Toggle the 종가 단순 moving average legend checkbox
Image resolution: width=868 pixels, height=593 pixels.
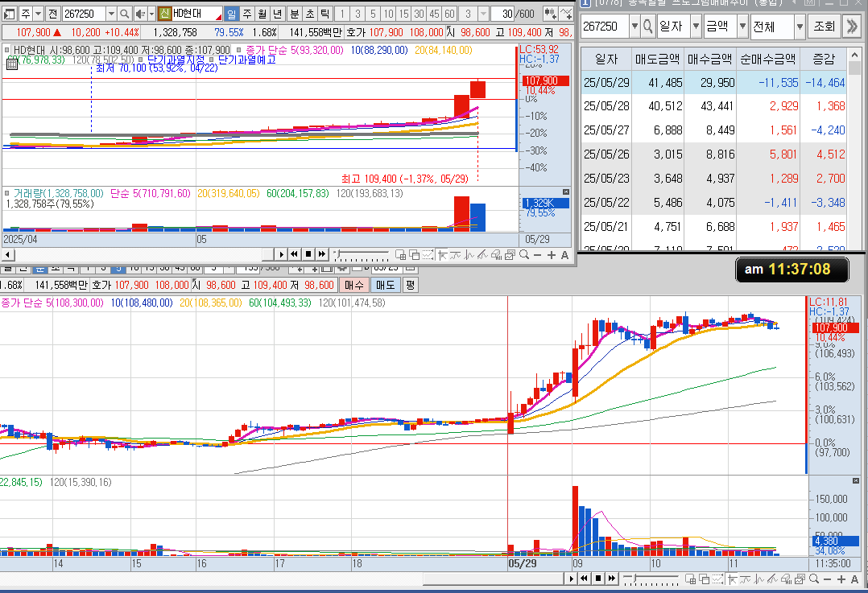click(239, 51)
